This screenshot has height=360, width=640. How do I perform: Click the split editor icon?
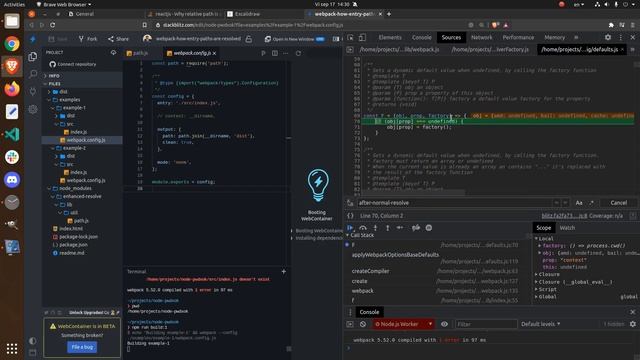tap(275, 53)
